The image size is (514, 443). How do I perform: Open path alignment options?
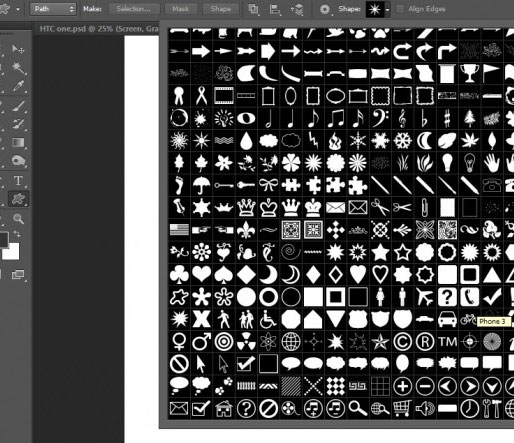point(275,9)
